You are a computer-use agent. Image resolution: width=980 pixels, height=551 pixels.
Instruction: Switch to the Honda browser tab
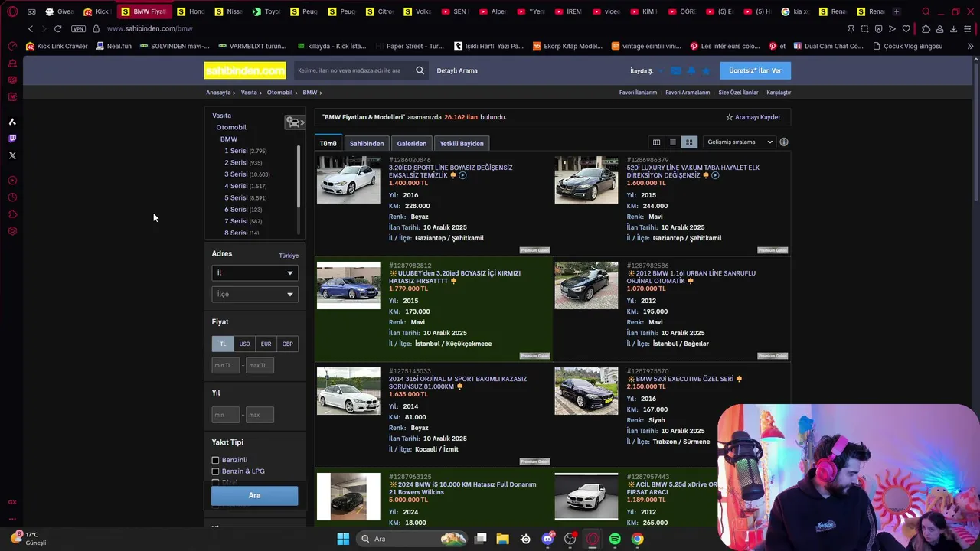[191, 11]
